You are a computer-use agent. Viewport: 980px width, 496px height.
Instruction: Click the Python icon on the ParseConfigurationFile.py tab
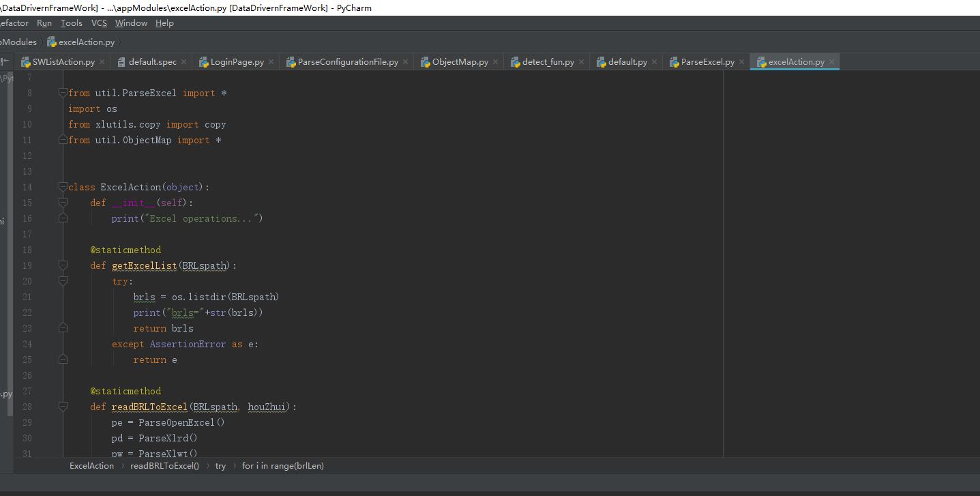[x=291, y=61]
